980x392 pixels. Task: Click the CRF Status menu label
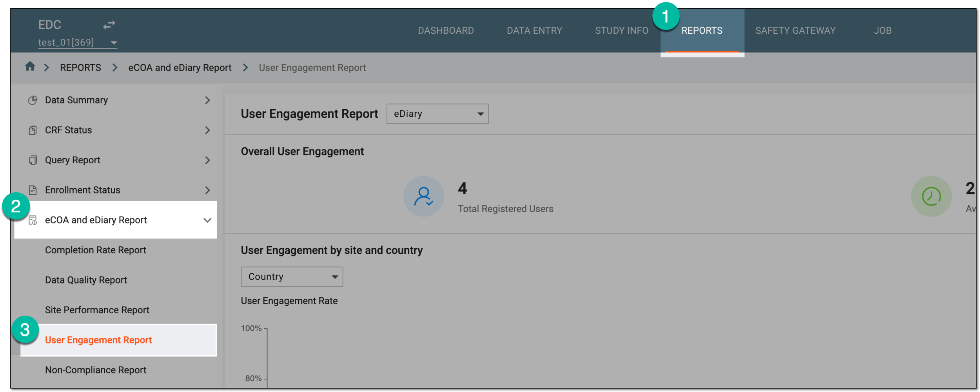(x=68, y=130)
